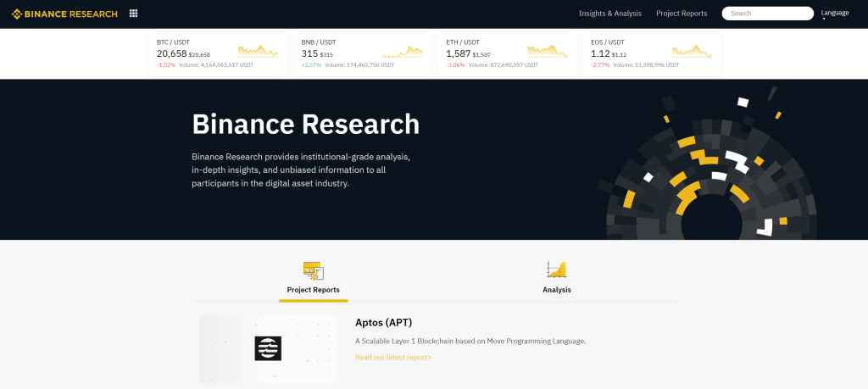Click ETH price 1,587
This screenshot has height=389, width=868.
(459, 53)
